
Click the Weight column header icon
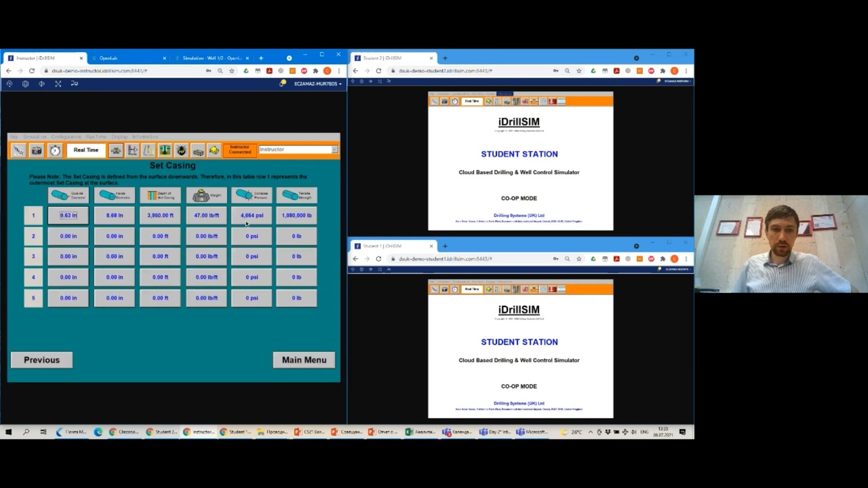coord(206,195)
